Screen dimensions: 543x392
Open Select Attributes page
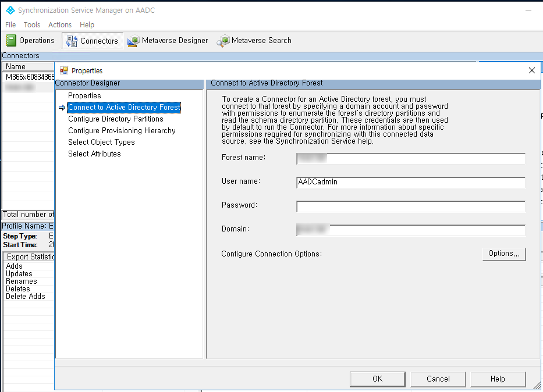[x=94, y=154]
